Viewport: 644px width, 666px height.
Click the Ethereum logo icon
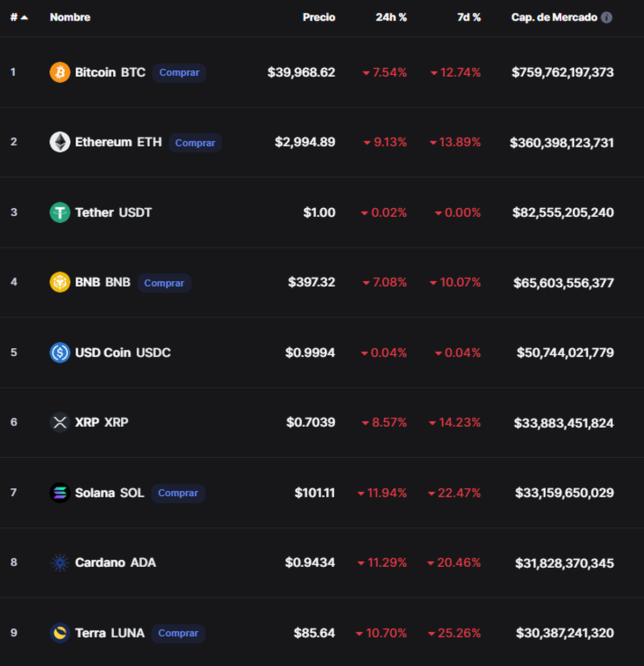pos(60,142)
